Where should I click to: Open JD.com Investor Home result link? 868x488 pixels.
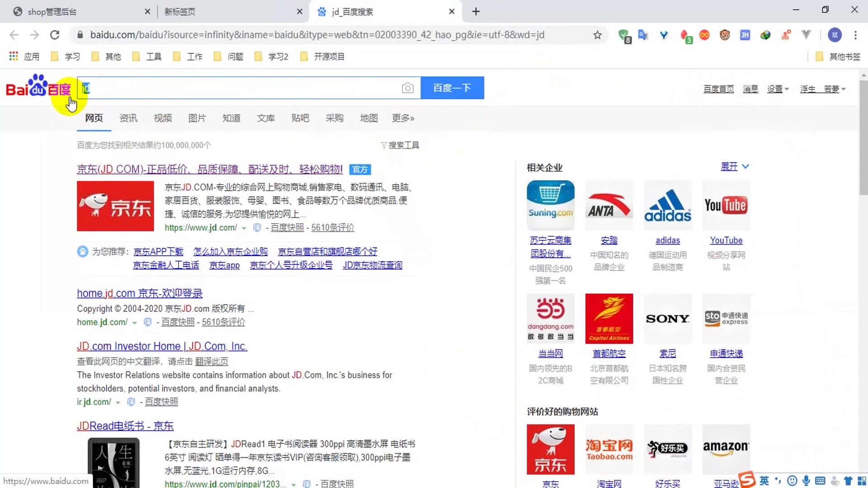[162, 346]
